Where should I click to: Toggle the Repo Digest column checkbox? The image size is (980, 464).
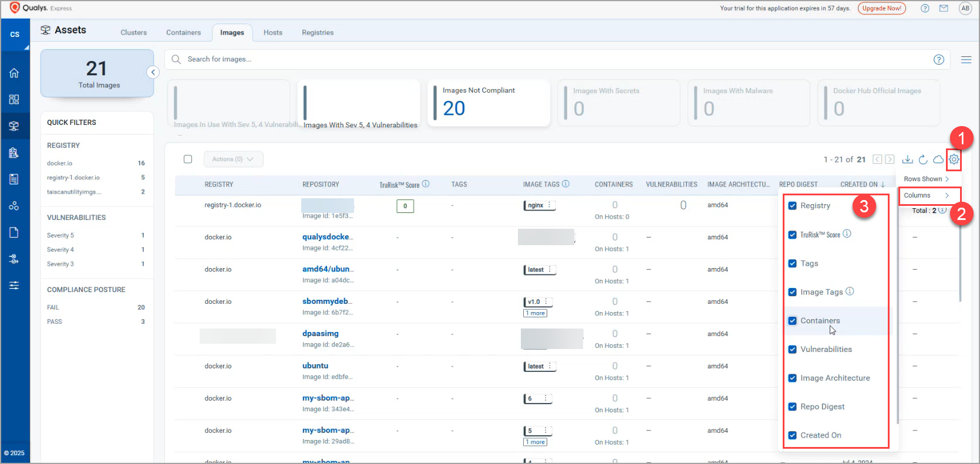tap(792, 407)
